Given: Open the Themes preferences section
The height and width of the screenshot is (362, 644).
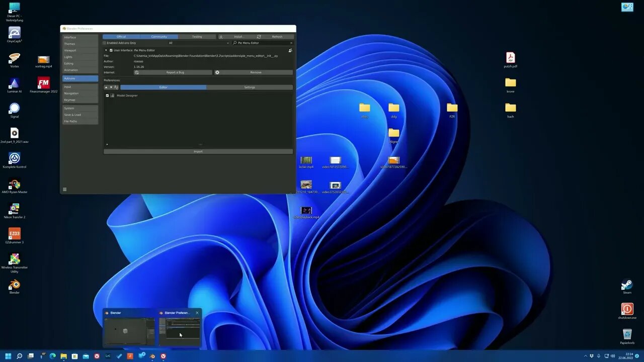Looking at the screenshot, I should [x=80, y=44].
